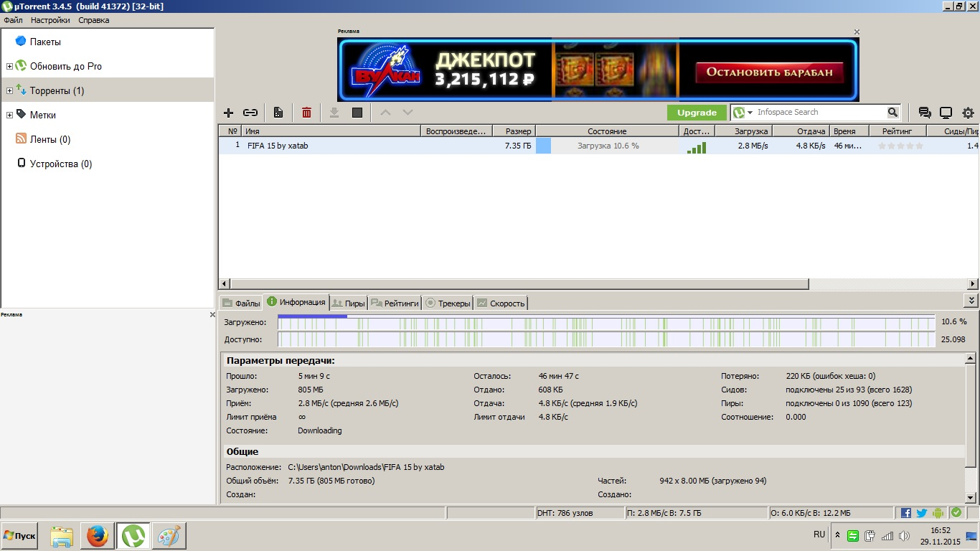Open the Справка menu
980x551 pixels.
[94, 20]
